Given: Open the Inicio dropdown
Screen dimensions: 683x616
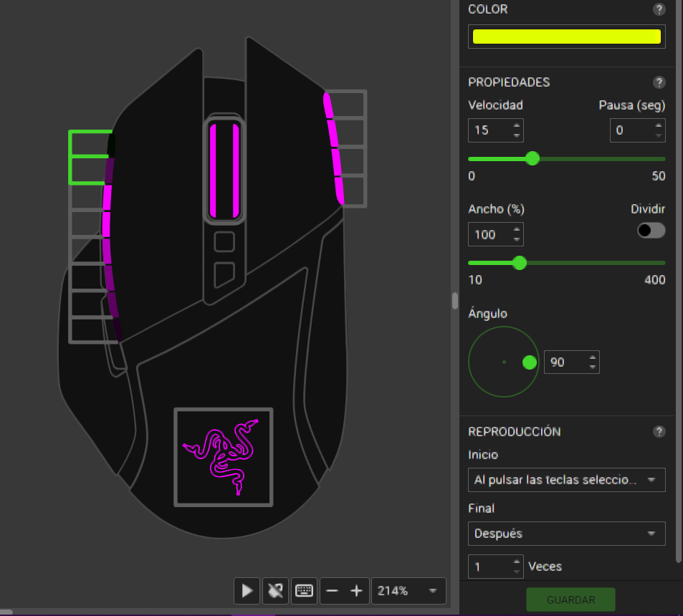Looking at the screenshot, I should (566, 480).
